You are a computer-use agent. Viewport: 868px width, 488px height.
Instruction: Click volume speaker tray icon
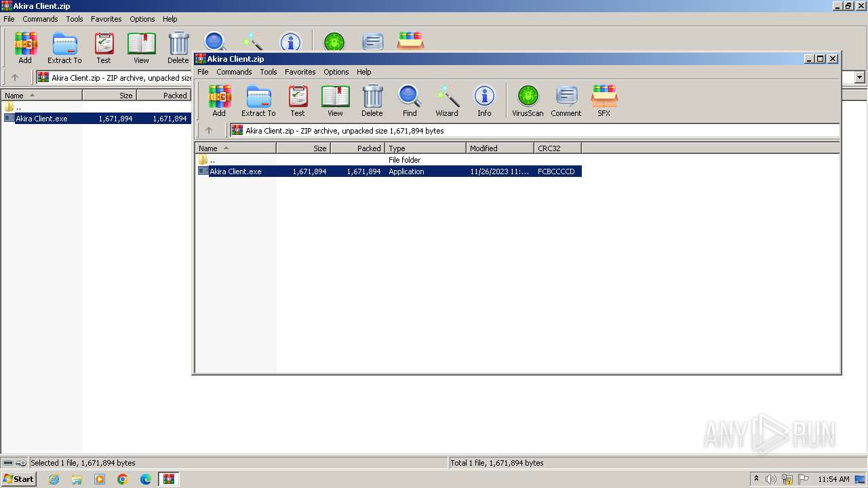click(771, 479)
